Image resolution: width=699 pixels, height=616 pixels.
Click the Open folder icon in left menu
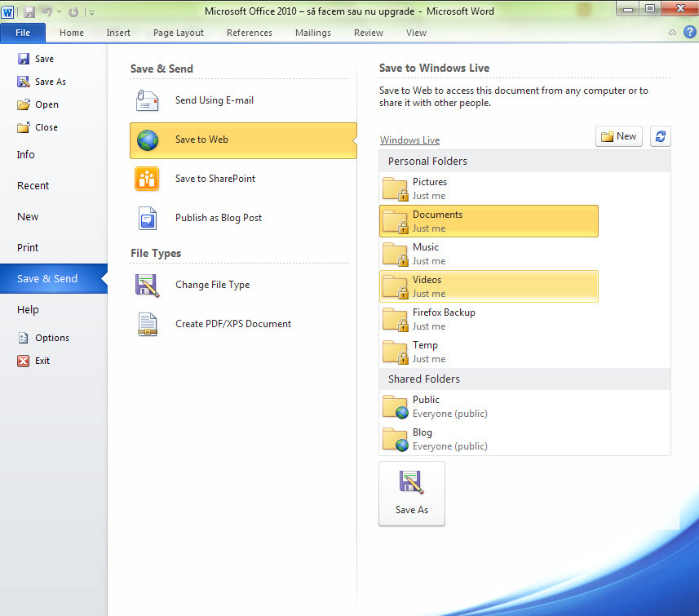pyautogui.click(x=23, y=104)
